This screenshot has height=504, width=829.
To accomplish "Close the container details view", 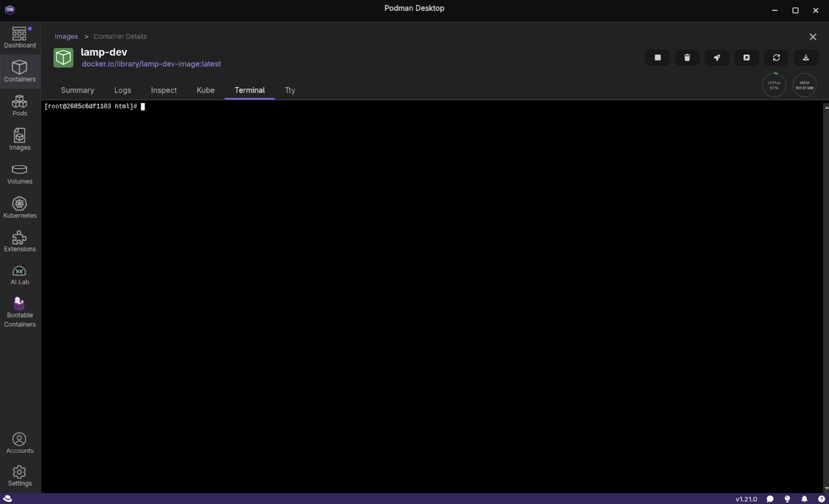I will point(812,37).
